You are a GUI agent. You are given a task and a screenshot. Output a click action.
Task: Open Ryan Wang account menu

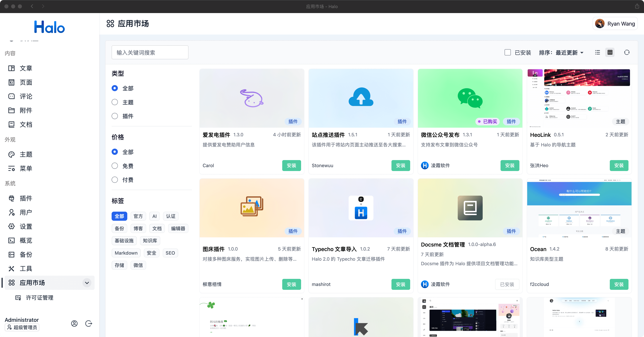[x=615, y=24]
